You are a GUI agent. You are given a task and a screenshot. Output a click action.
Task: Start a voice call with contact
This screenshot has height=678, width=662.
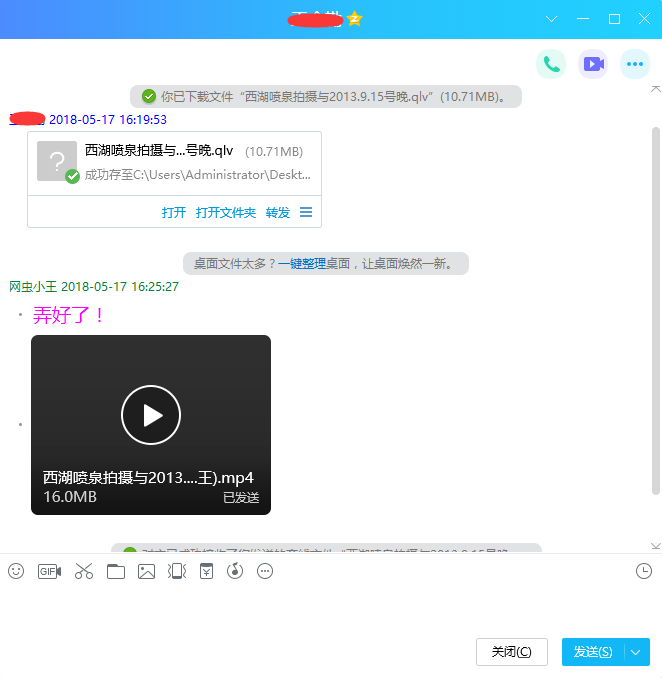point(550,64)
